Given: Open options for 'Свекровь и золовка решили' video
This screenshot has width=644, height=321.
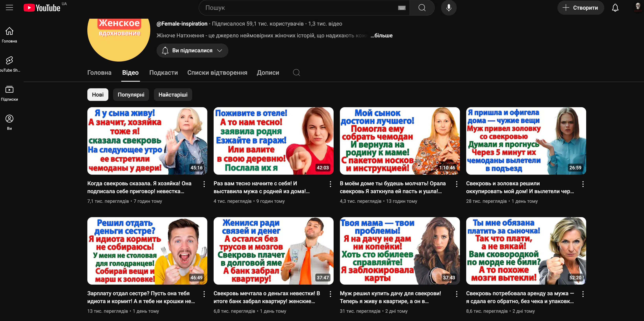Looking at the screenshot, I should click(583, 184).
